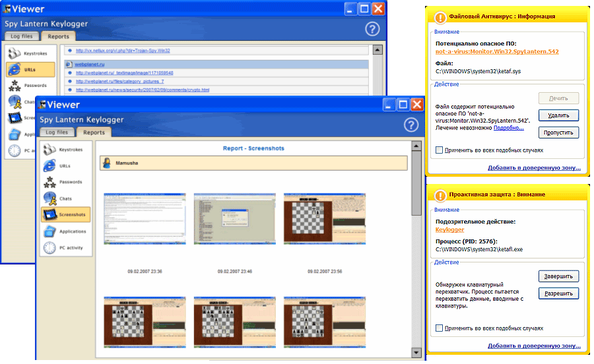The height and width of the screenshot is (364, 594).
Task: Select URLs icon in front Viewer window
Action: tap(49, 166)
